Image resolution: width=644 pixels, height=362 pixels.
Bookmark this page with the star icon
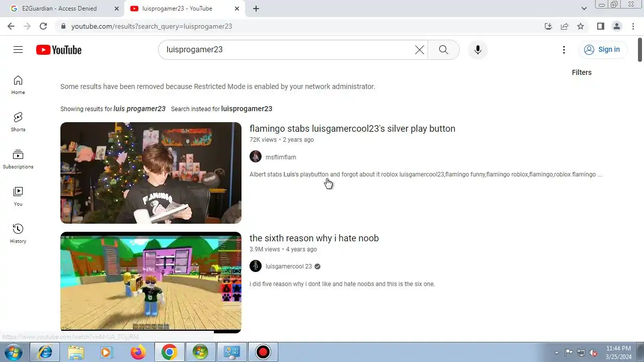tap(581, 26)
